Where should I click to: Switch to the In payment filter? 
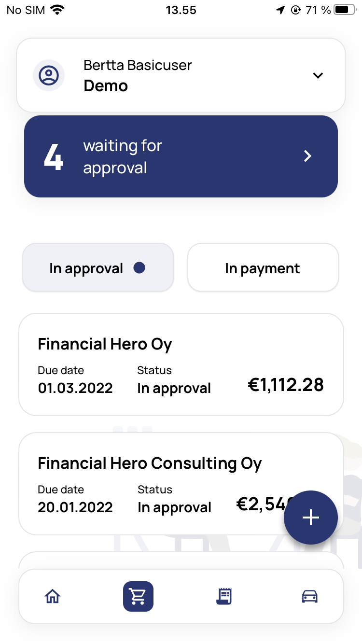(263, 268)
